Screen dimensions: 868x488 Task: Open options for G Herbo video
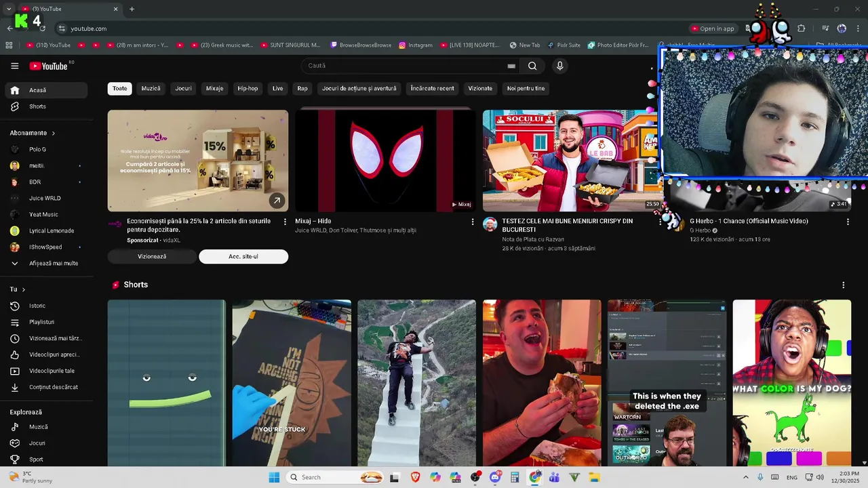click(x=848, y=222)
